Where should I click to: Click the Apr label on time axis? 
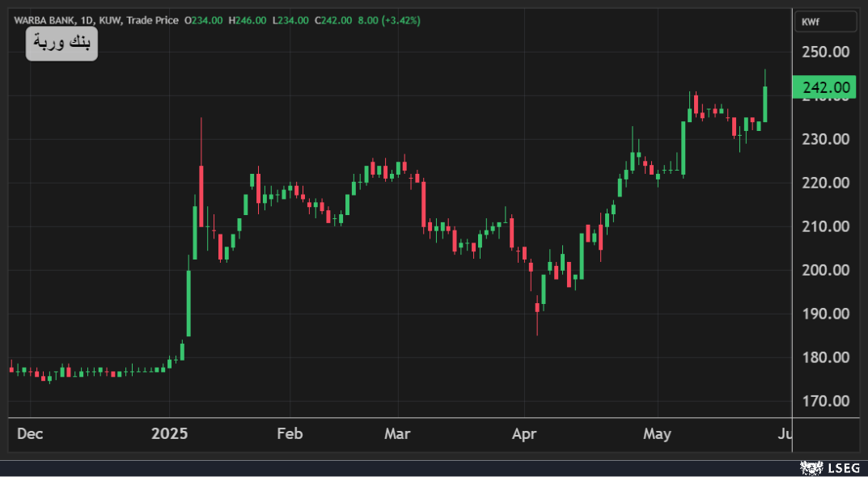click(x=525, y=434)
